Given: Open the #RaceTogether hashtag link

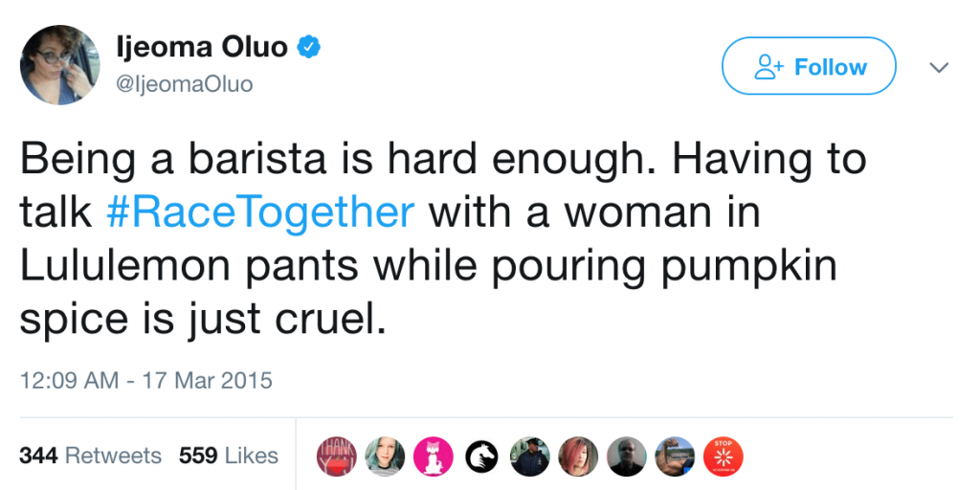Looking at the screenshot, I should point(259,212).
